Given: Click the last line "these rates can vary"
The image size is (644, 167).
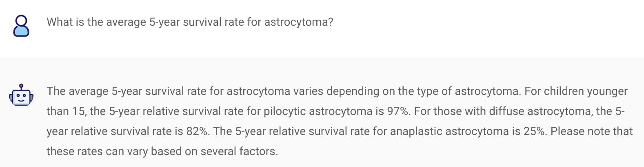Looking at the screenshot, I should pos(97,151).
